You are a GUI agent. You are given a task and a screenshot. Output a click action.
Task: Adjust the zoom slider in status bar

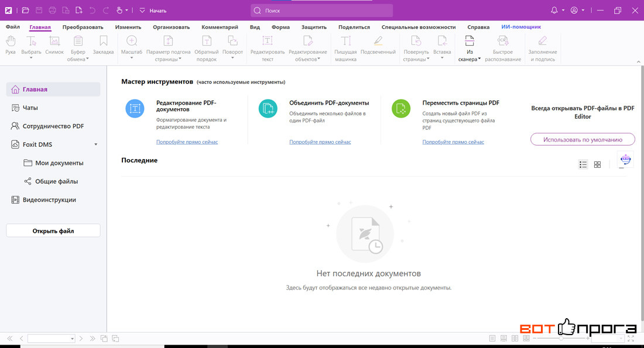561,339
